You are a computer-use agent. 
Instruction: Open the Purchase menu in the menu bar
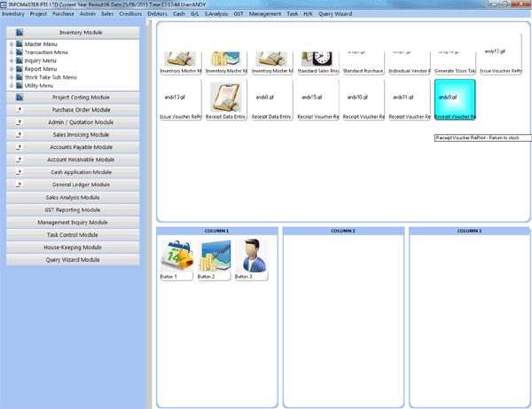(x=64, y=14)
